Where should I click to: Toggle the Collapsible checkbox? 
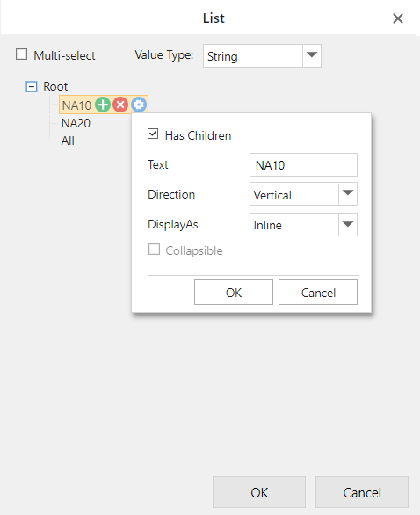pos(154,250)
